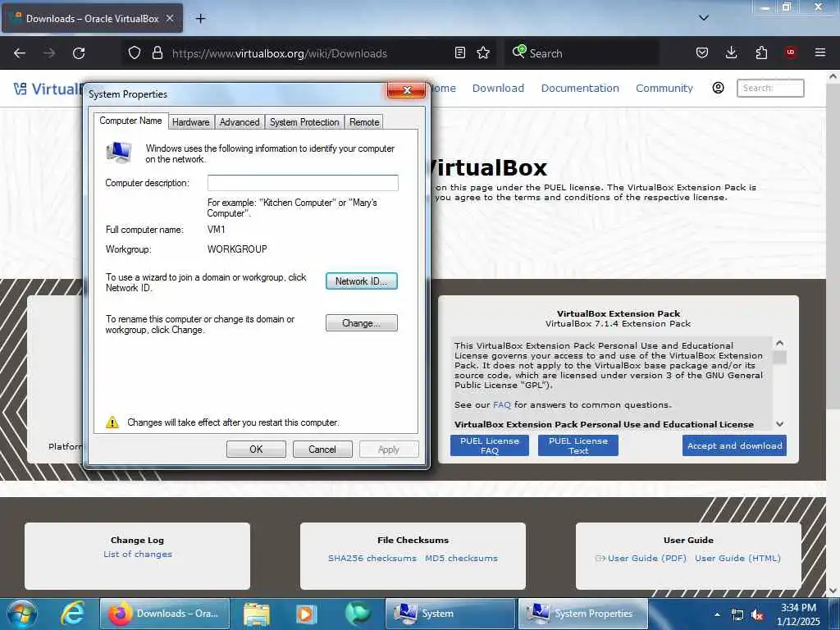Open System Protection tab

pos(304,122)
